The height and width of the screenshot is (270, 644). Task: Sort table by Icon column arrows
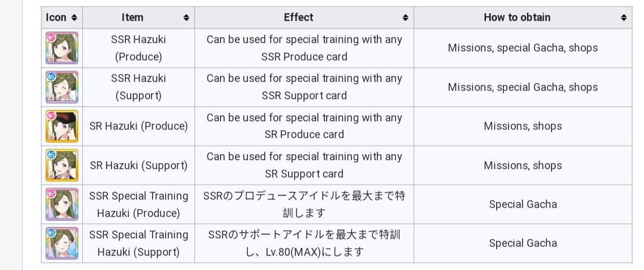74,18
